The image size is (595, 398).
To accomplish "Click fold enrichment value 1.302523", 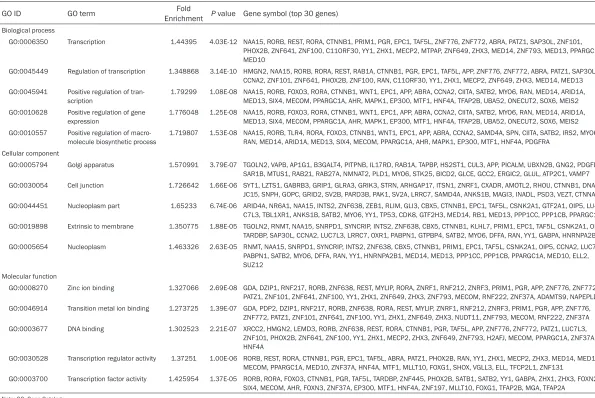I will (184, 329).
